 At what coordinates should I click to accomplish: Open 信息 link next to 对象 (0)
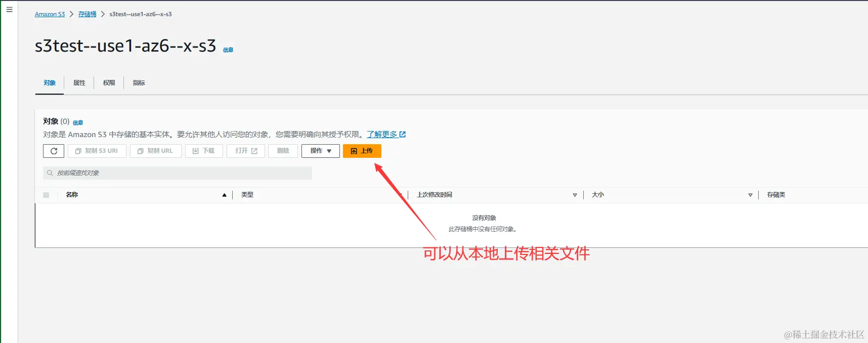coord(78,122)
